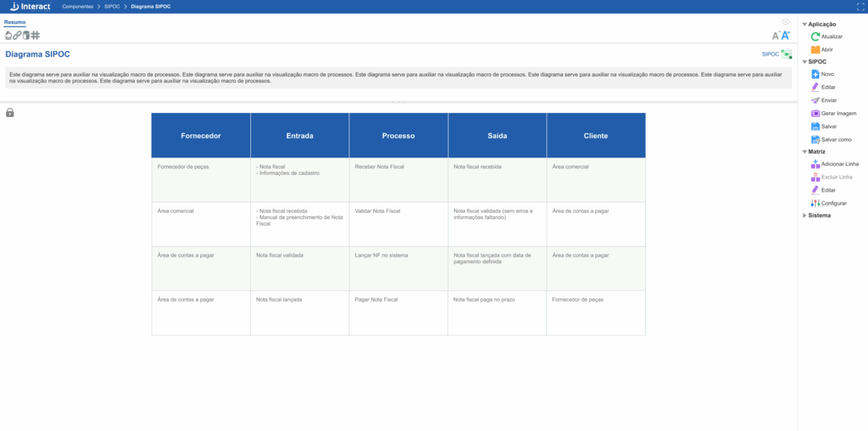The width and height of the screenshot is (868, 431).
Task: Click the Salvar como disk icon
Action: coord(815,139)
